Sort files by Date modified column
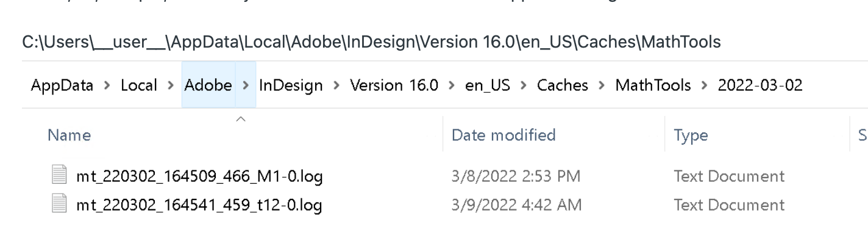Viewport: 868px width, 249px height. click(x=554, y=135)
